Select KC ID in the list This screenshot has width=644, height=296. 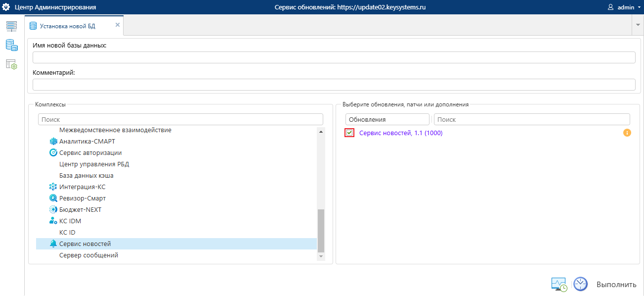tap(67, 233)
